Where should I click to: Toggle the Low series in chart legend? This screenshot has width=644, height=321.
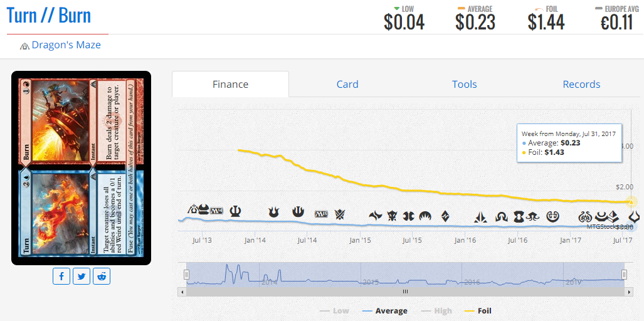pos(335,311)
